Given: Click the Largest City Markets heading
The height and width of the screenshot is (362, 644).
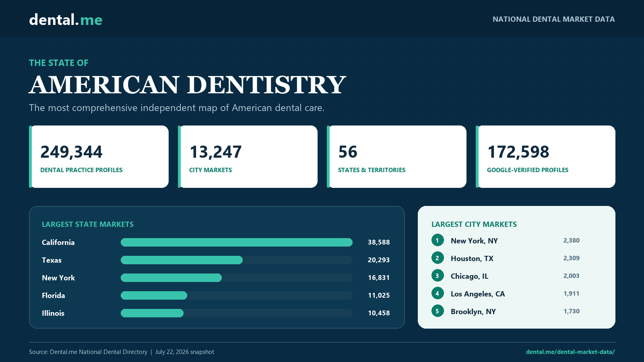Looking at the screenshot, I should coord(474,224).
